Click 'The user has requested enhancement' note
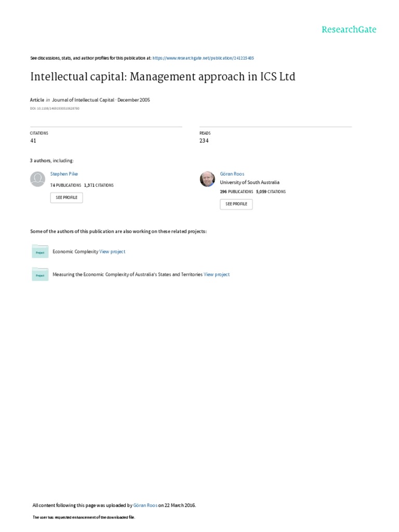 tap(84, 517)
